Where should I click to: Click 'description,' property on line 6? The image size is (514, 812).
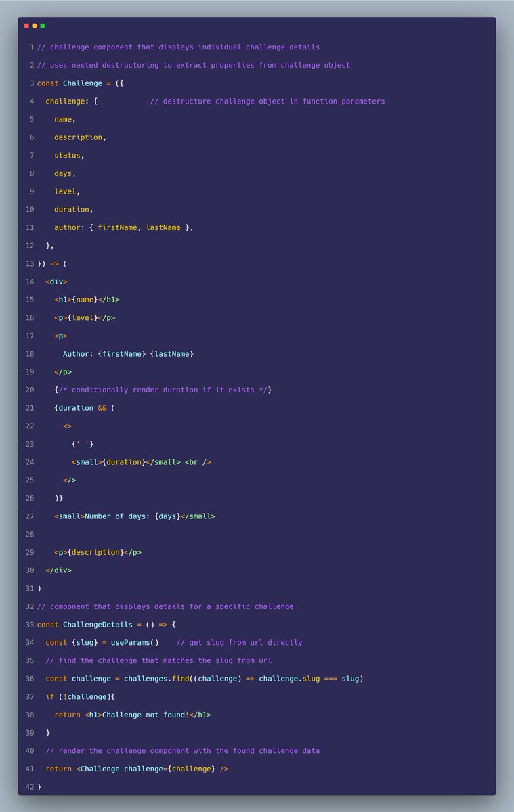[81, 137]
